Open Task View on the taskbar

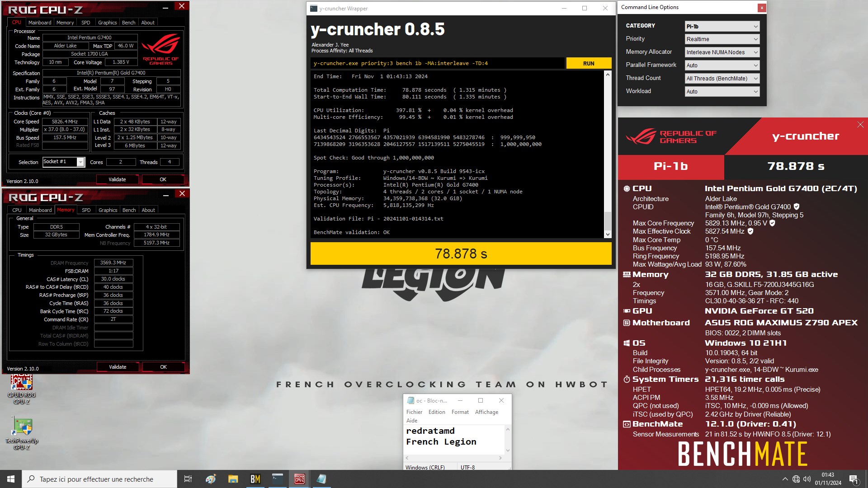click(x=188, y=479)
